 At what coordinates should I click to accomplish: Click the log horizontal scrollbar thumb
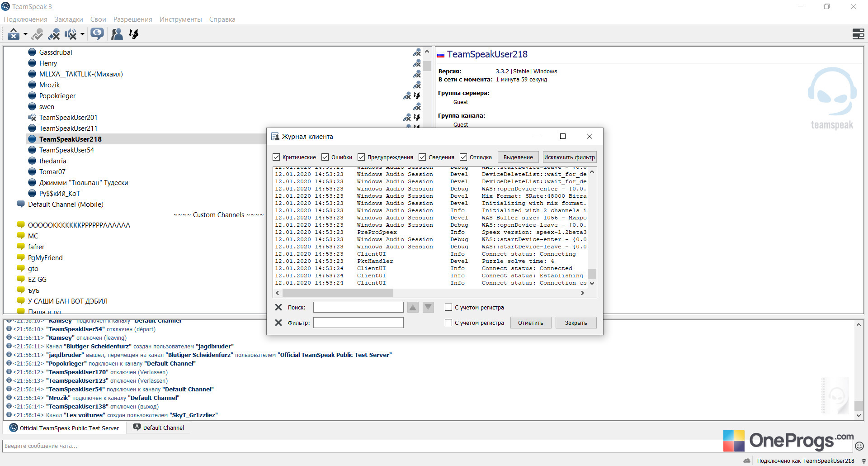point(337,293)
